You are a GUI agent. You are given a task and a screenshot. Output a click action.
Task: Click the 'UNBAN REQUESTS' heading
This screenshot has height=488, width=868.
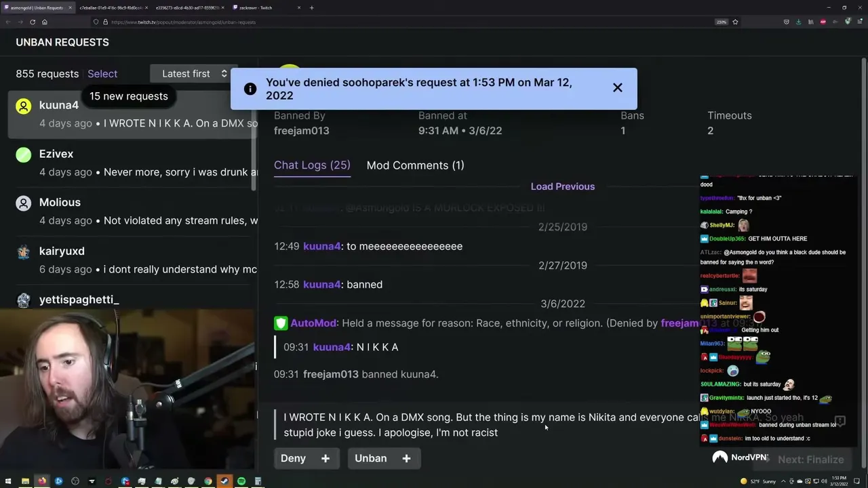click(x=62, y=42)
